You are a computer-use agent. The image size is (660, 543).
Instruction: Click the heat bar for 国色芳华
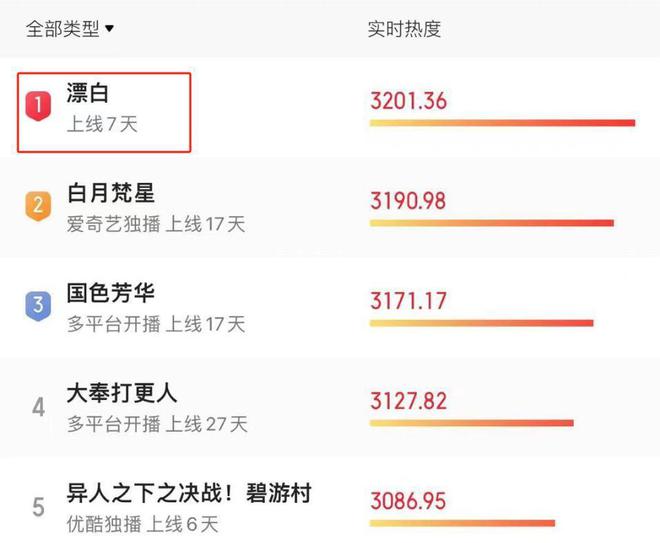(x=482, y=323)
